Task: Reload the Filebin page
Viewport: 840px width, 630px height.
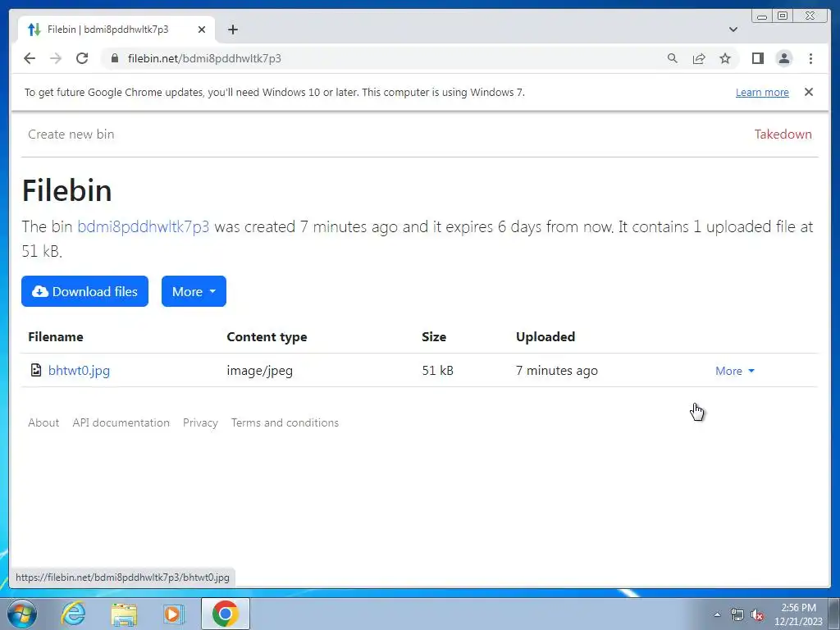Action: (x=82, y=58)
